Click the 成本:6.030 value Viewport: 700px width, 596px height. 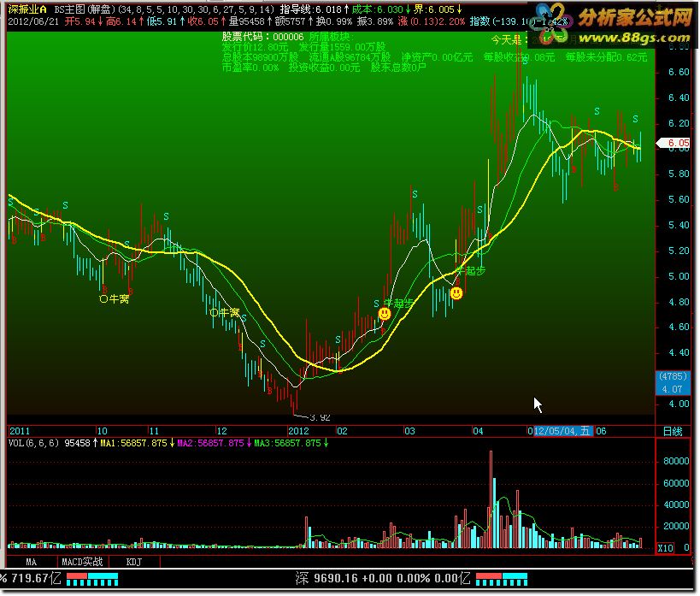pyautogui.click(x=380, y=9)
